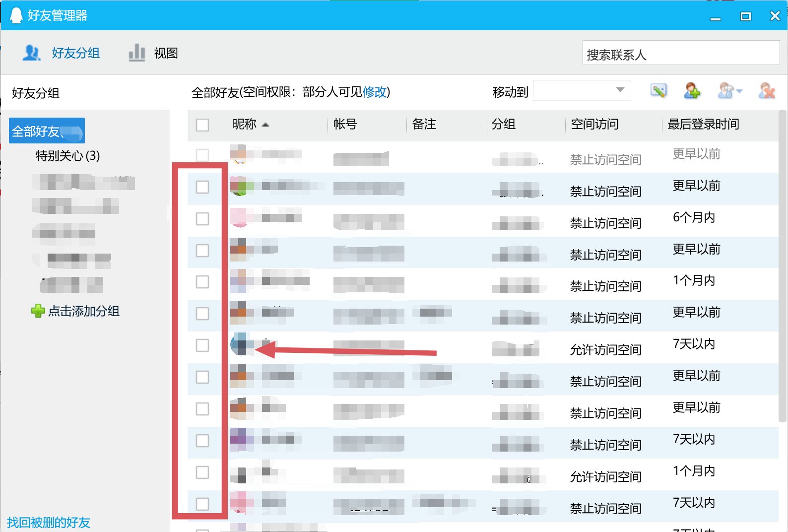Click 允许访问空间 in the 1个月内 row
The height and width of the screenshot is (532, 788).
pyautogui.click(x=605, y=477)
